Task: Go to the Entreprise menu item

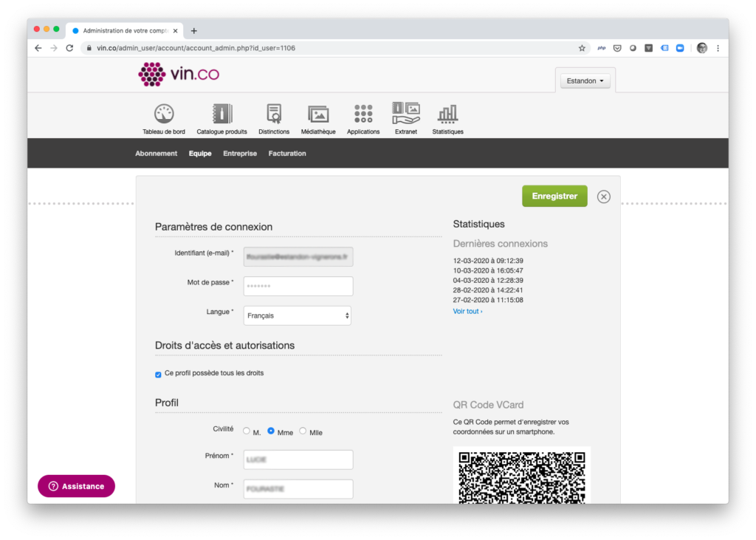Action: (240, 154)
